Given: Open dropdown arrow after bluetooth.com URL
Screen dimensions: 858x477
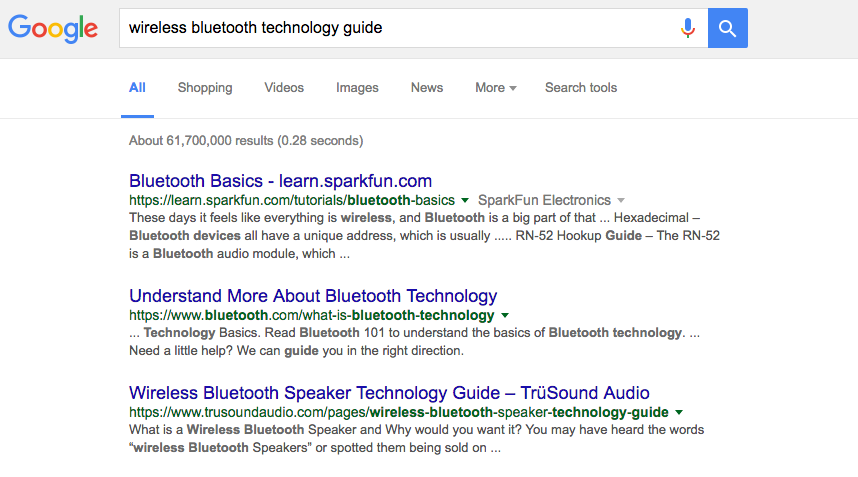Looking at the screenshot, I should click(505, 315).
